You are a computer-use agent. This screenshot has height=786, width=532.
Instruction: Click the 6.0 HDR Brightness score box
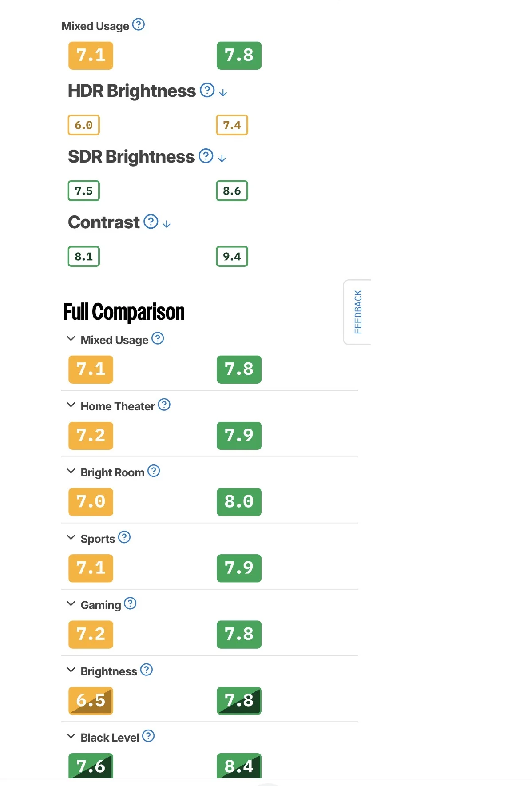[83, 125]
